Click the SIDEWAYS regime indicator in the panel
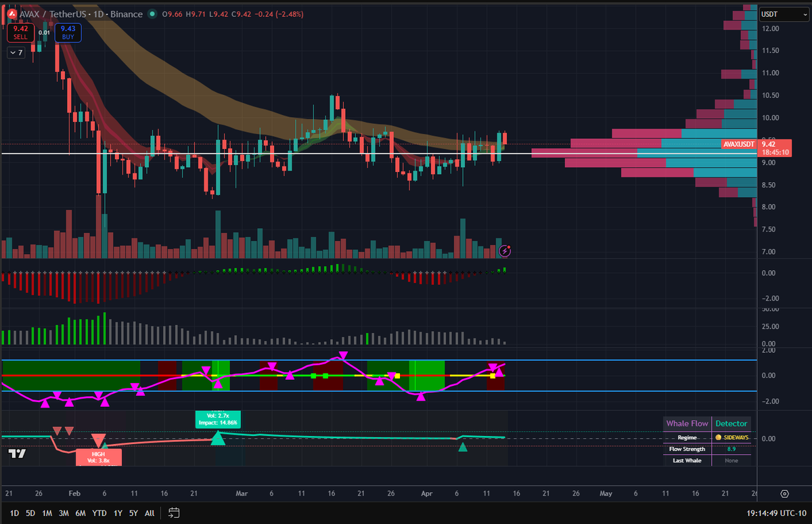This screenshot has width=812, height=524. pos(733,437)
